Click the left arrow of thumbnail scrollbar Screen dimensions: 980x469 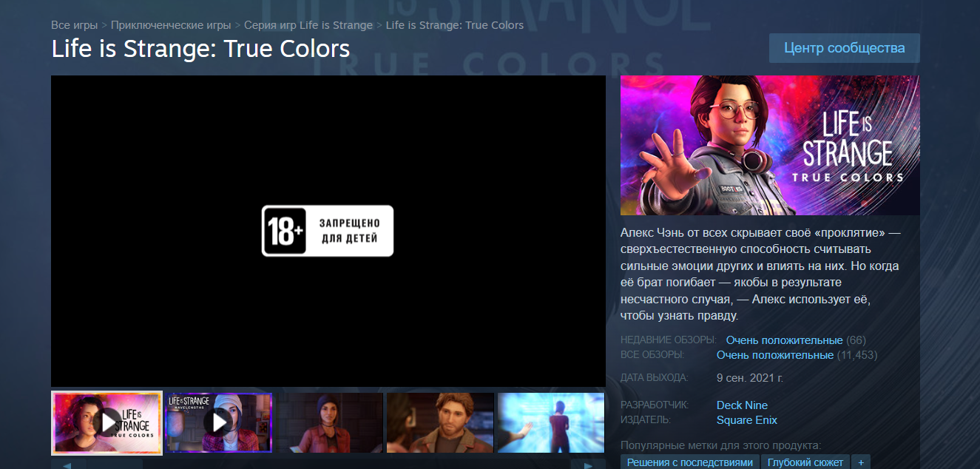[66, 465]
